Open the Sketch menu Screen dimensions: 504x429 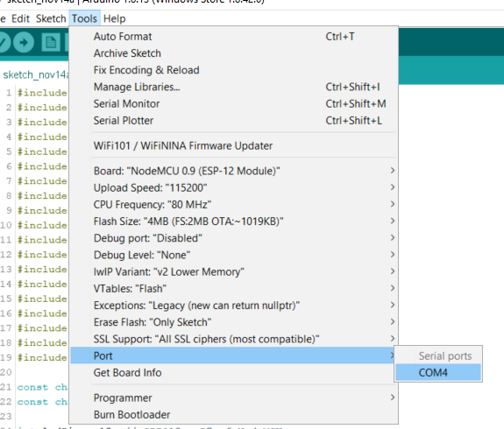coord(51,18)
